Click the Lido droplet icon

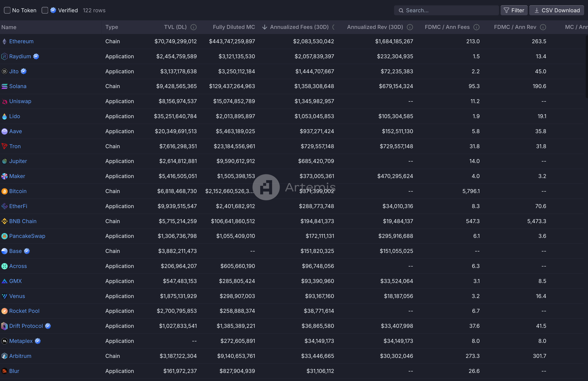click(4, 116)
